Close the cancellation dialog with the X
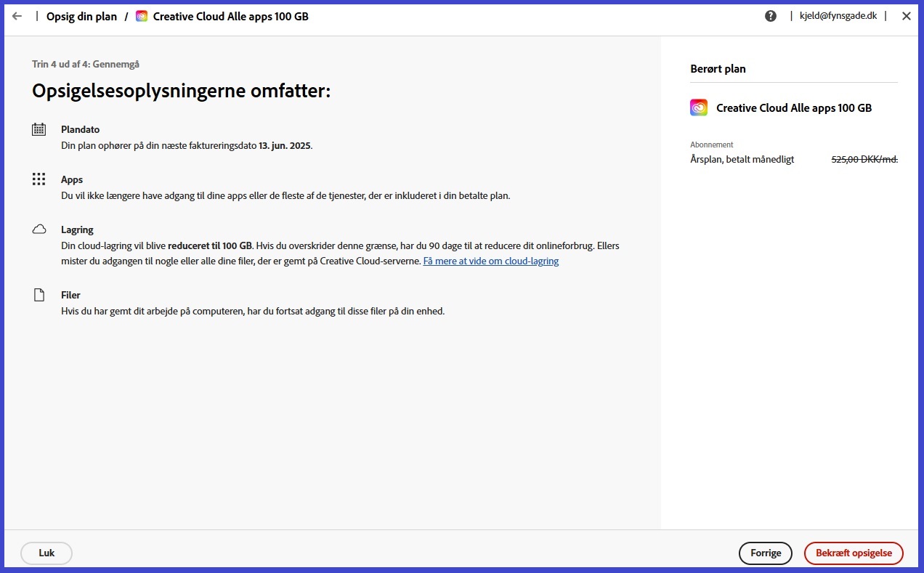Viewport: 924px width, 573px height. point(907,16)
